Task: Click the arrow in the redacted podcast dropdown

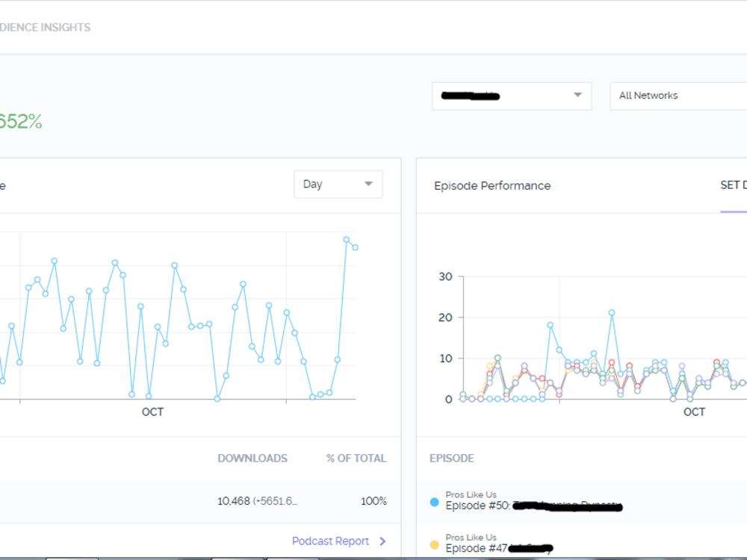Action: [577, 95]
